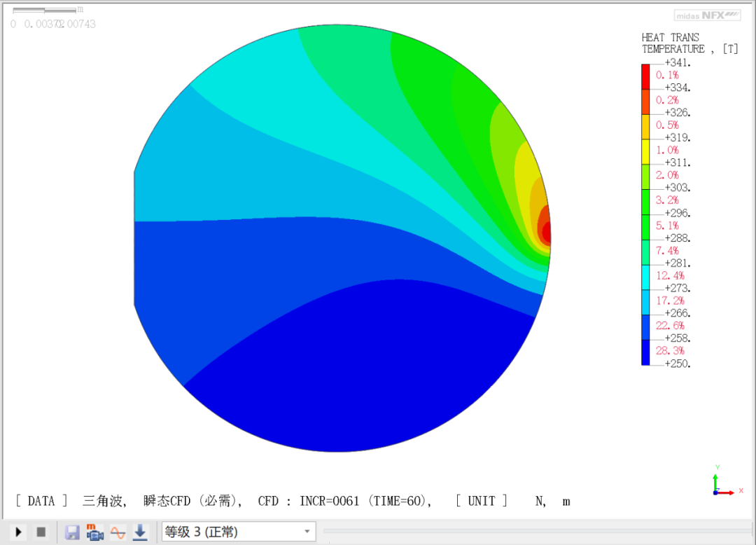
Task: Click the legend percentage 22.6%
Action: point(670,326)
